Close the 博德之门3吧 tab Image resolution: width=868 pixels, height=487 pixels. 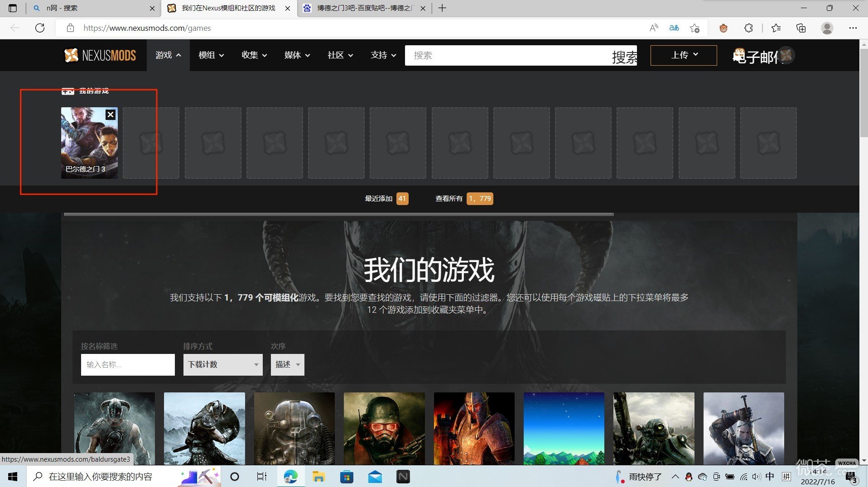[423, 8]
